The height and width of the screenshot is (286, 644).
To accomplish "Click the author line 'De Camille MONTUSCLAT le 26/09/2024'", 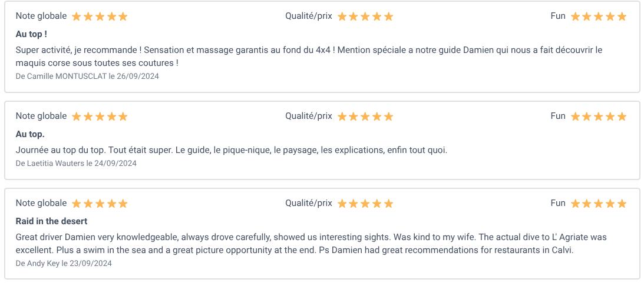I will click(x=87, y=77).
